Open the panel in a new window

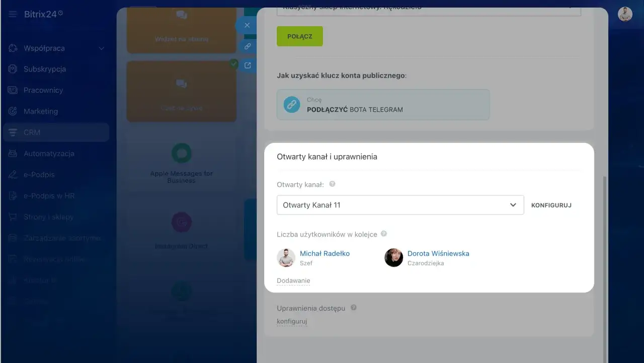(248, 65)
